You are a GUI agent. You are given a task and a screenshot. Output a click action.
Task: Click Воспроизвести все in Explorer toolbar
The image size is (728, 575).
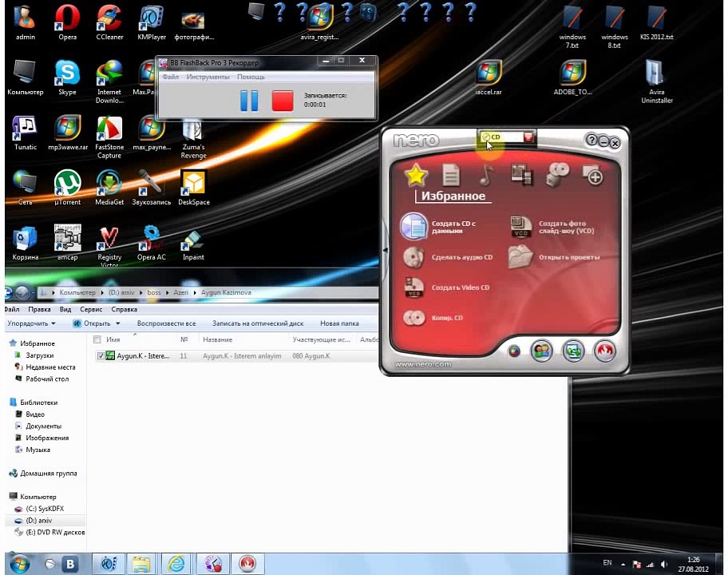click(x=166, y=323)
